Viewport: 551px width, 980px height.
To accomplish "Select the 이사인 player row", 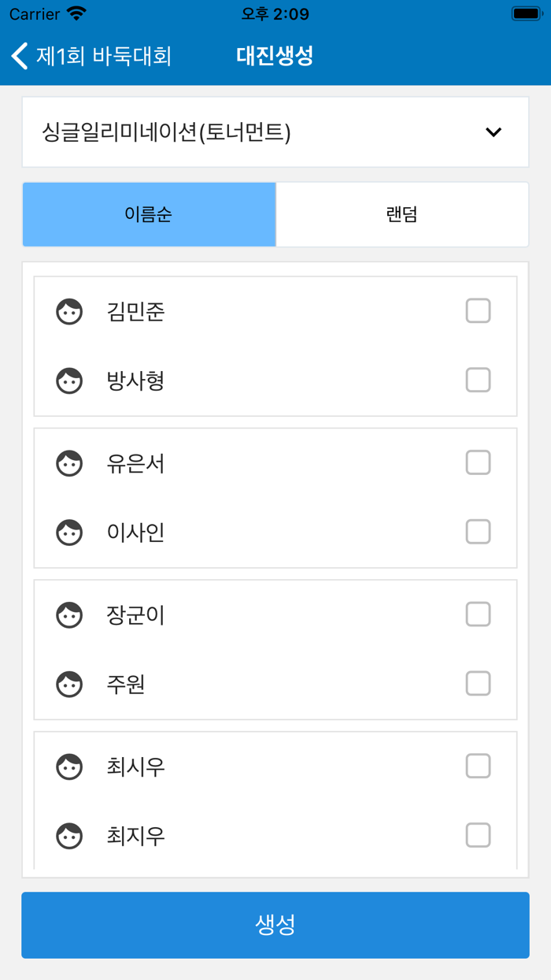I will click(x=275, y=533).
